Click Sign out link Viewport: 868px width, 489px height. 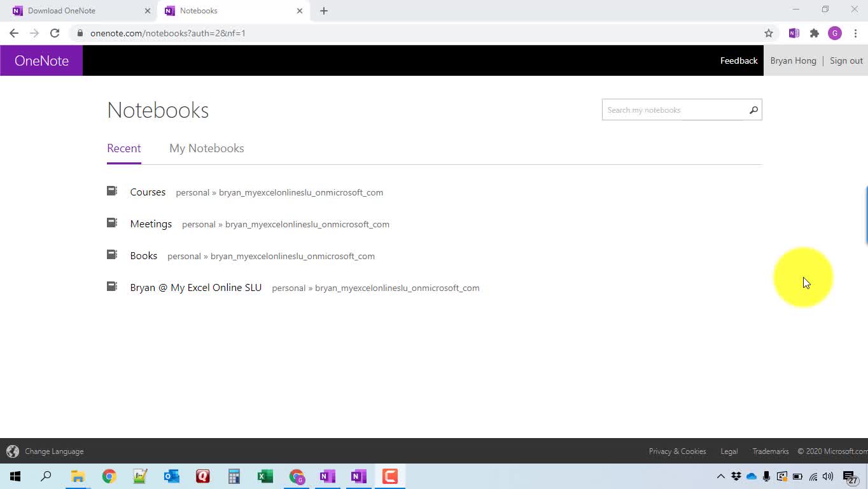(846, 60)
